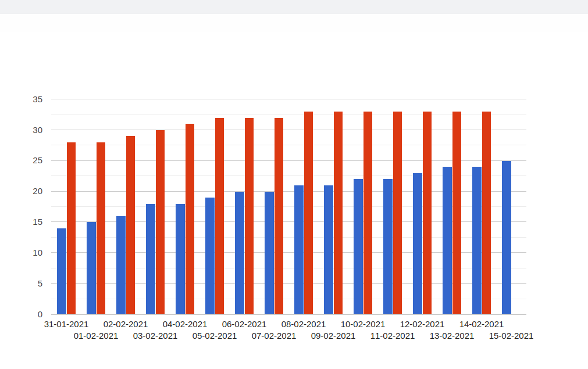The height and width of the screenshot is (369, 588).
Task: Select the blue bar for 05-02-2021
Action: (x=210, y=256)
